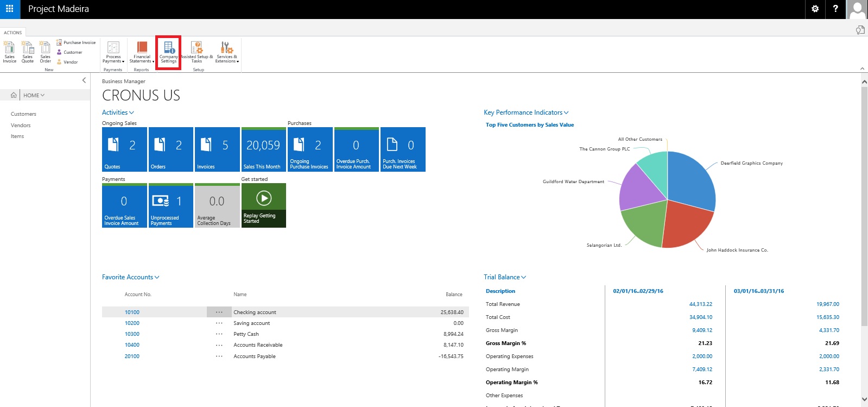The width and height of the screenshot is (868, 407).
Task: Expand the Financial Statements dropdown
Action: [142, 52]
